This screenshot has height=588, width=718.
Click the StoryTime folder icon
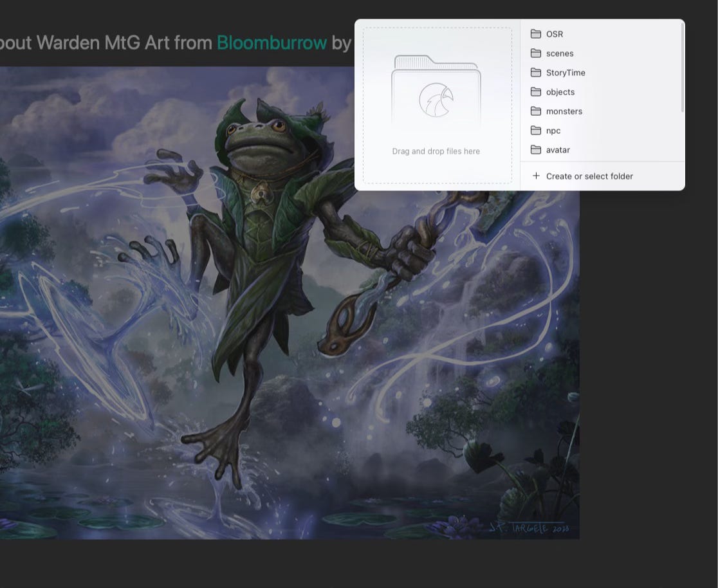[535, 72]
